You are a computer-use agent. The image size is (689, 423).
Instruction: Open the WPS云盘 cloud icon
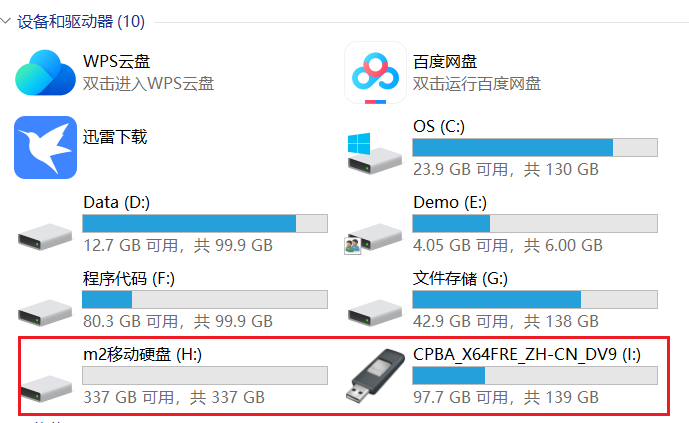[45, 72]
